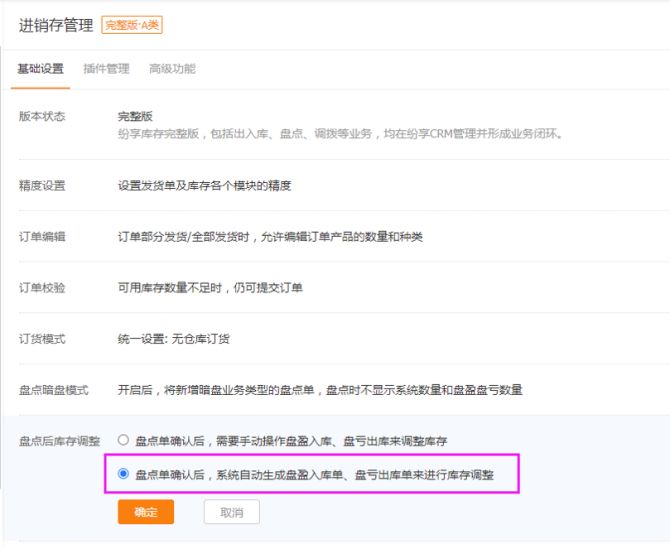Open the 订货模式 setting row
Screen dimensions: 670x549
(x=42, y=338)
